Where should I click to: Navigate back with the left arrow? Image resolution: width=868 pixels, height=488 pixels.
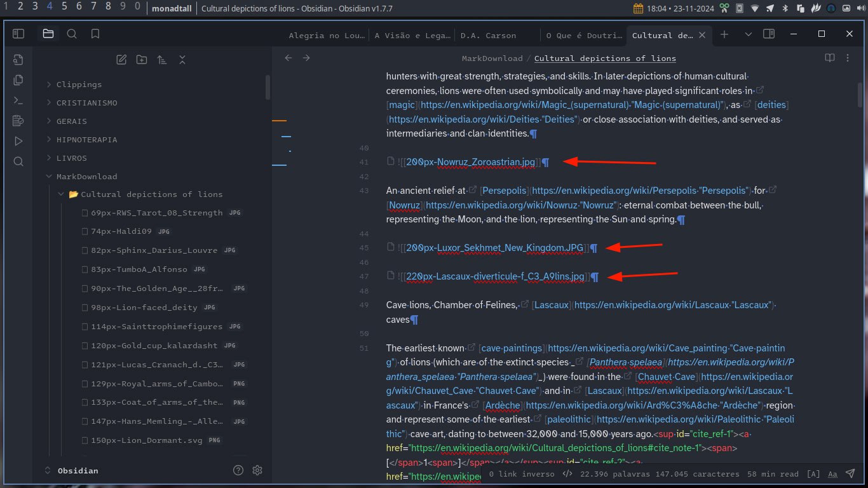tap(288, 58)
